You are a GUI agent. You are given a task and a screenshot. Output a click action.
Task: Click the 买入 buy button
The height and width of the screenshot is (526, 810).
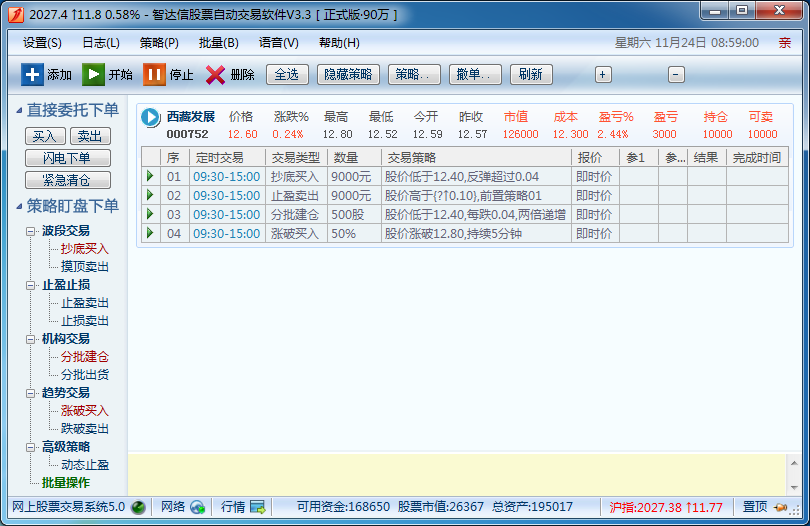point(45,136)
